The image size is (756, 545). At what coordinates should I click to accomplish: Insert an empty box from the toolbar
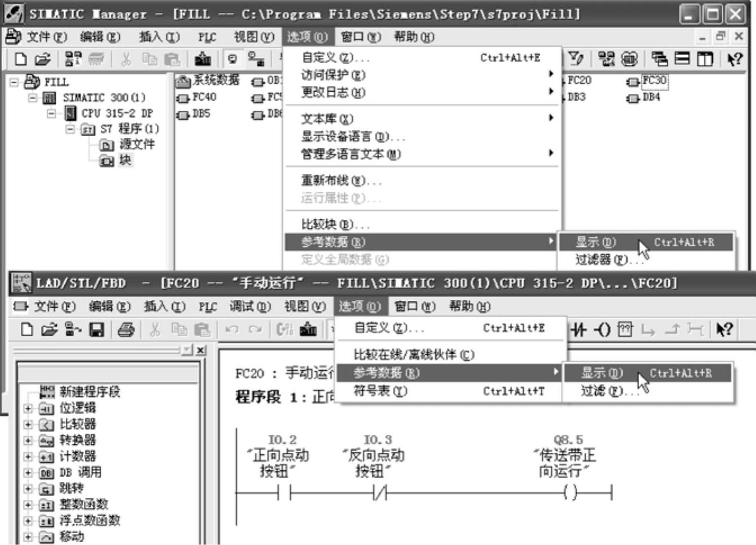pos(625,329)
